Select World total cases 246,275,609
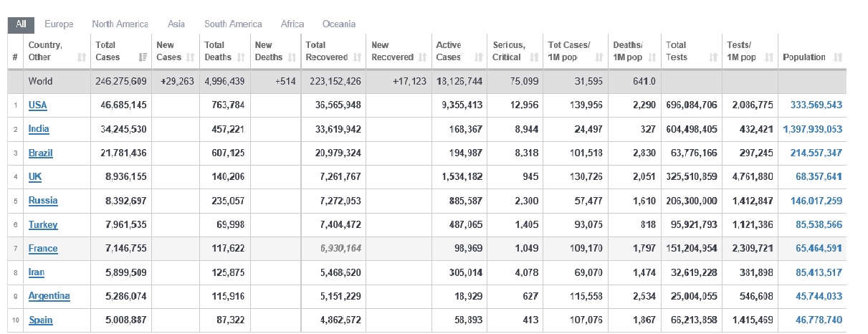This screenshot has width=868, height=334. (121, 82)
